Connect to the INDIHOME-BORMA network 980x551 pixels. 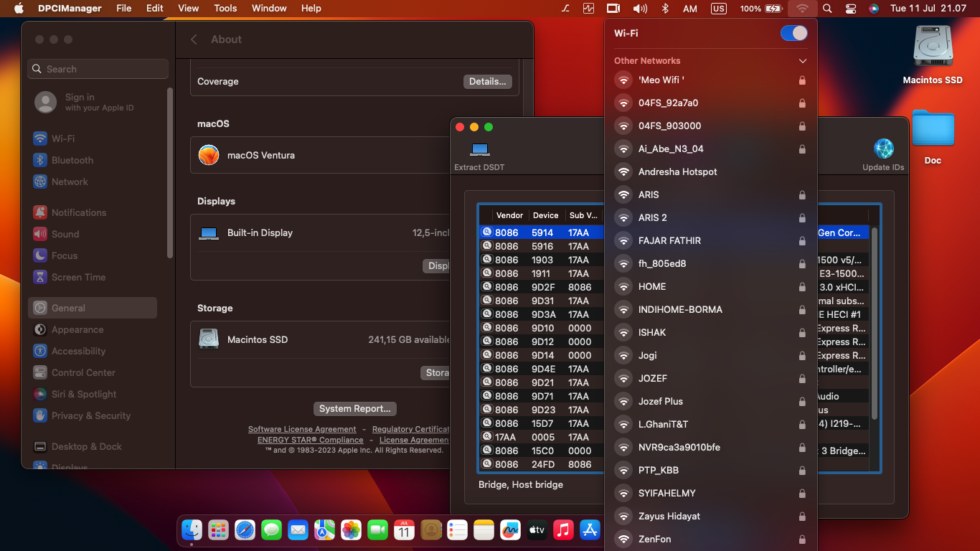tap(711, 309)
